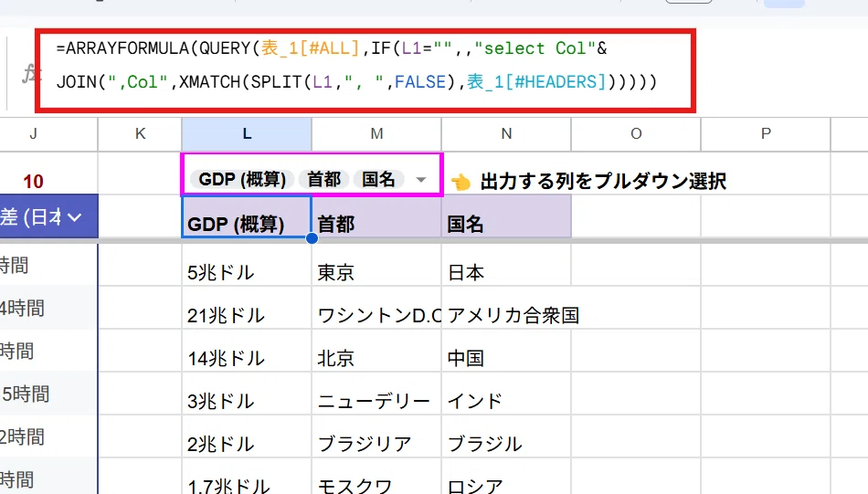Click the cell containing 北京
Screen dimensions: 868x494
tap(376, 351)
